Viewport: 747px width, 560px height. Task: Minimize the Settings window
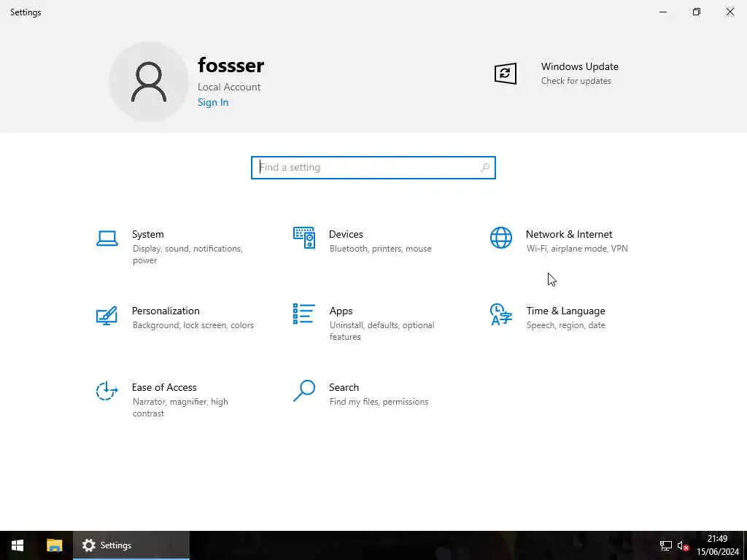(663, 12)
